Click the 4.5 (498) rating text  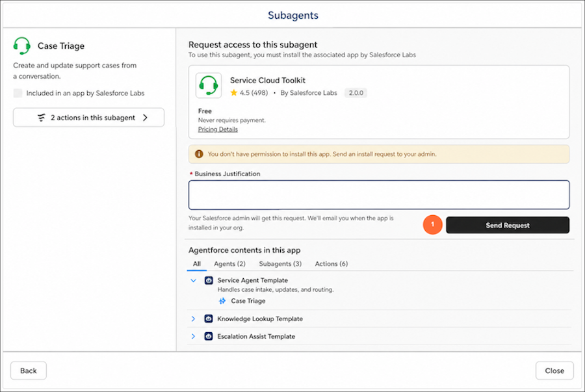(x=253, y=92)
